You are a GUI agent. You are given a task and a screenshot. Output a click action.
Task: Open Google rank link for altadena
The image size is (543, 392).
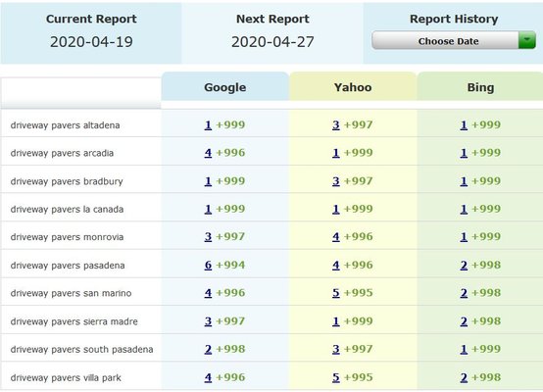(x=208, y=124)
